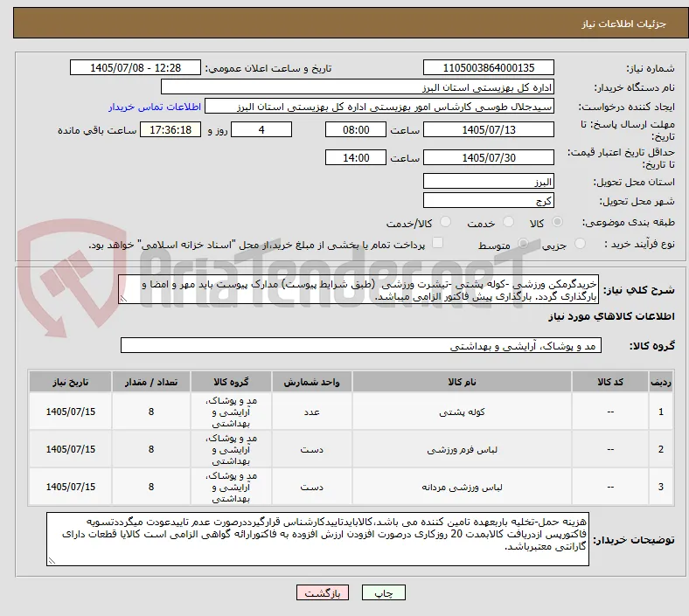
Task: Select the کالا/خدمت radio button
Action: [x=446, y=222]
